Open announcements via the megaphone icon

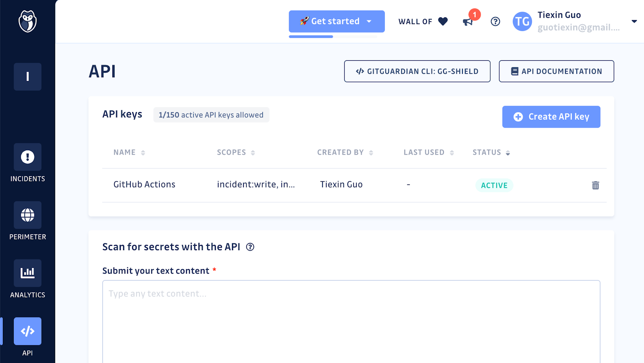[x=468, y=22]
